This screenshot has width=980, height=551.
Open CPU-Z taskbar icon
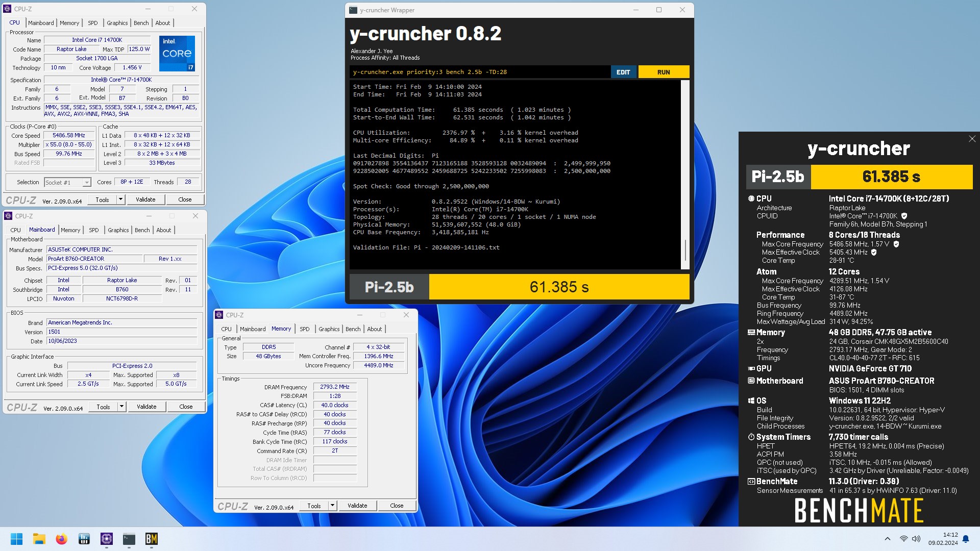(x=106, y=539)
